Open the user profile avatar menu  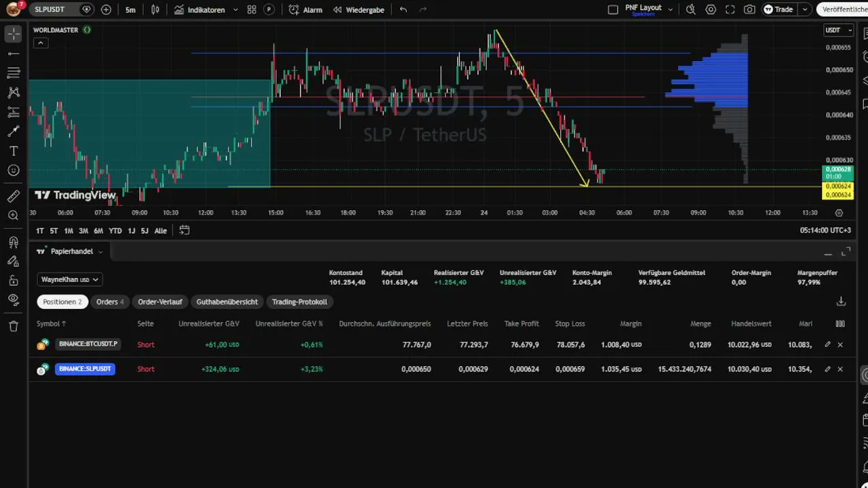[14, 9]
